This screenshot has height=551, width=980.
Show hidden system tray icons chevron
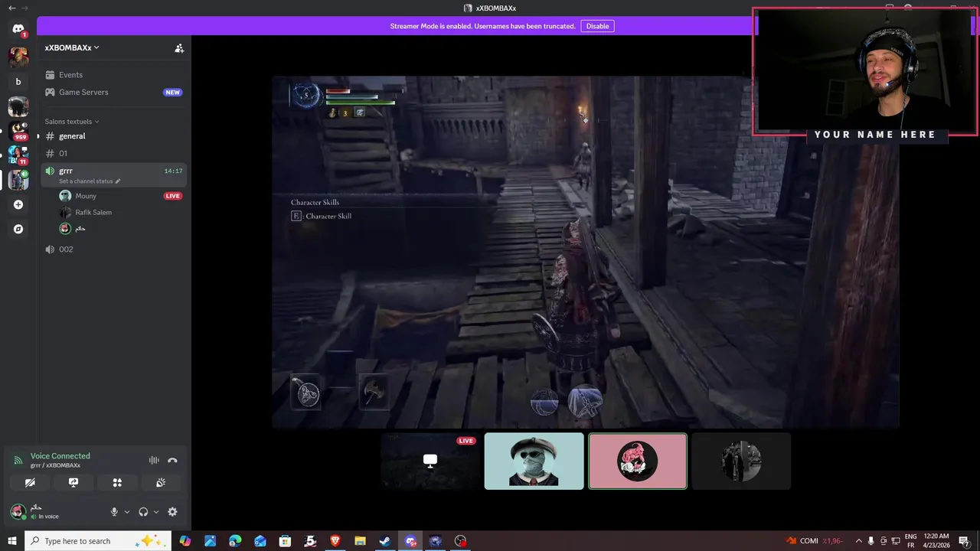click(858, 541)
